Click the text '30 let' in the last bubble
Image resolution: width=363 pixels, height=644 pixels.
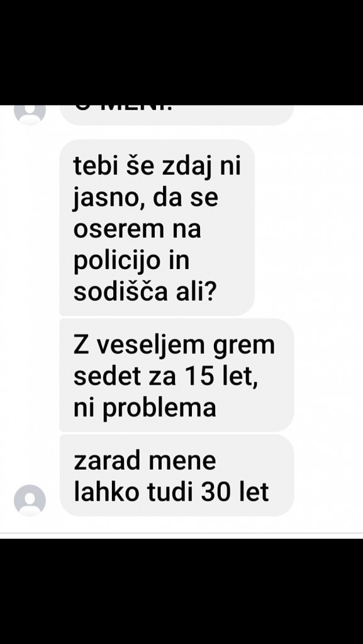pyautogui.click(x=235, y=491)
